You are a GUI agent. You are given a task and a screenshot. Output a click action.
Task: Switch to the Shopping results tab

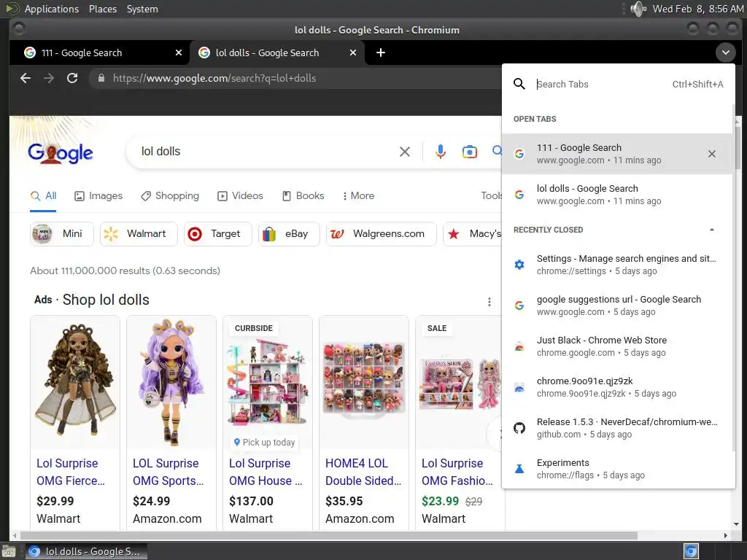(x=170, y=195)
